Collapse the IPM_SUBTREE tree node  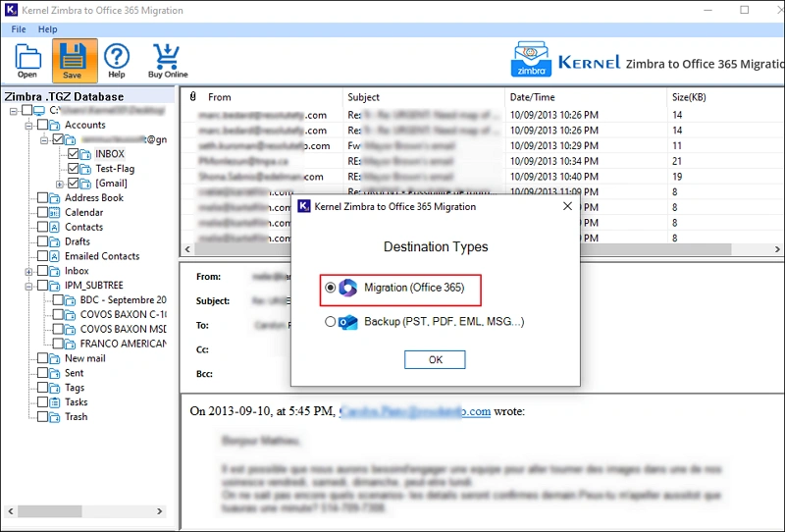28,286
